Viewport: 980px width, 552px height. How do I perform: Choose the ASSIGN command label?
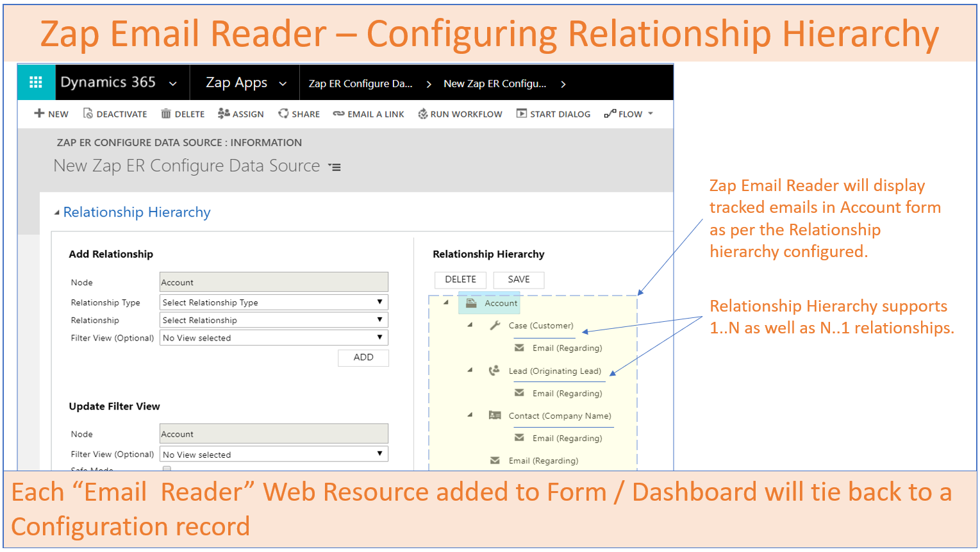tap(248, 114)
